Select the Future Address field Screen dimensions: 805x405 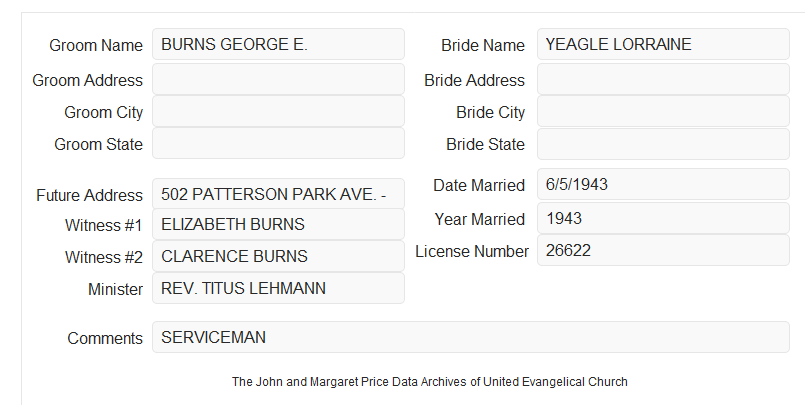click(x=278, y=194)
